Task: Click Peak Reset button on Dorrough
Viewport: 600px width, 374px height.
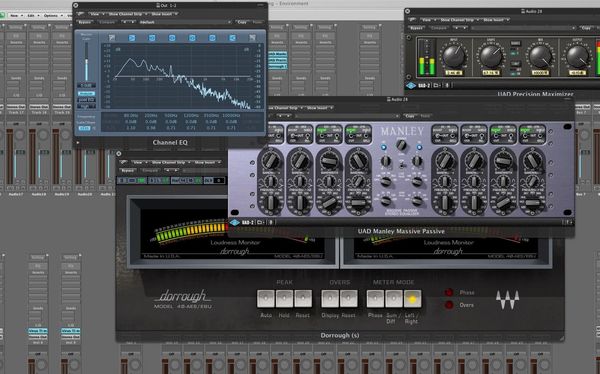Action: click(x=303, y=299)
